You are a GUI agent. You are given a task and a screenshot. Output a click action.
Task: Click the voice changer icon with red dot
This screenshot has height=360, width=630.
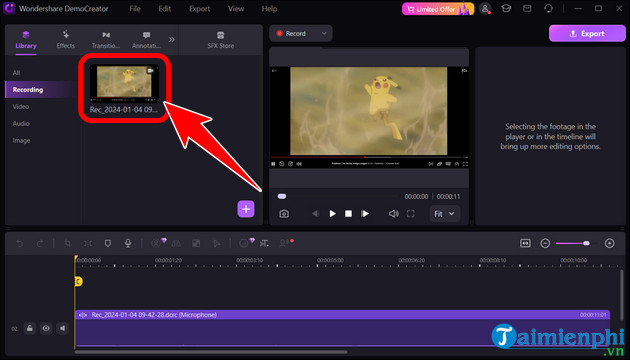pyautogui.click(x=286, y=243)
